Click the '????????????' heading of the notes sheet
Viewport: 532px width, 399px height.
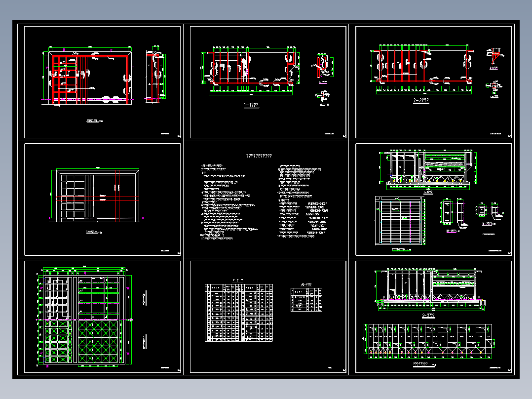coord(259,156)
